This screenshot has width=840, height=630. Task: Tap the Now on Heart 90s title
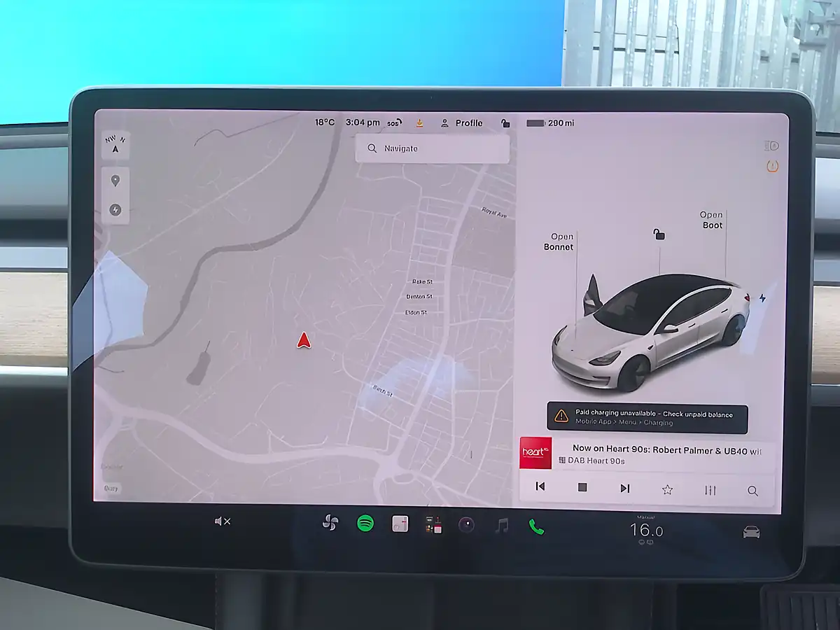pyautogui.click(x=666, y=450)
